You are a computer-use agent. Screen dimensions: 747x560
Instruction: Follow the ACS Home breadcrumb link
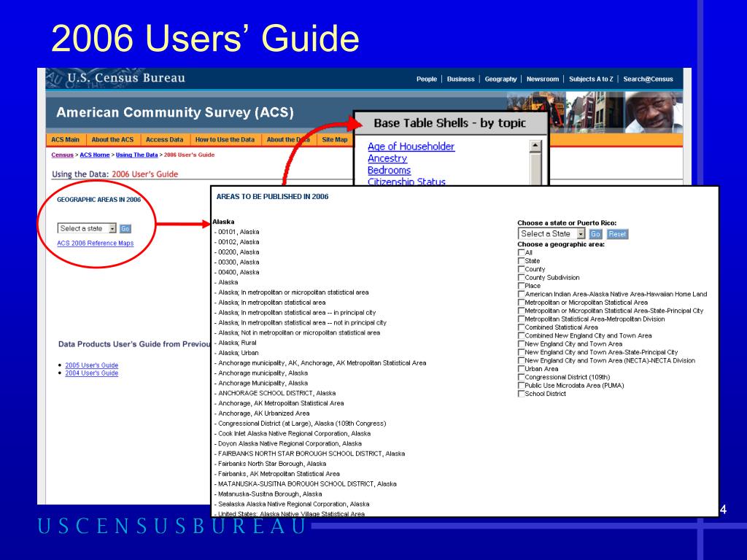95,155
